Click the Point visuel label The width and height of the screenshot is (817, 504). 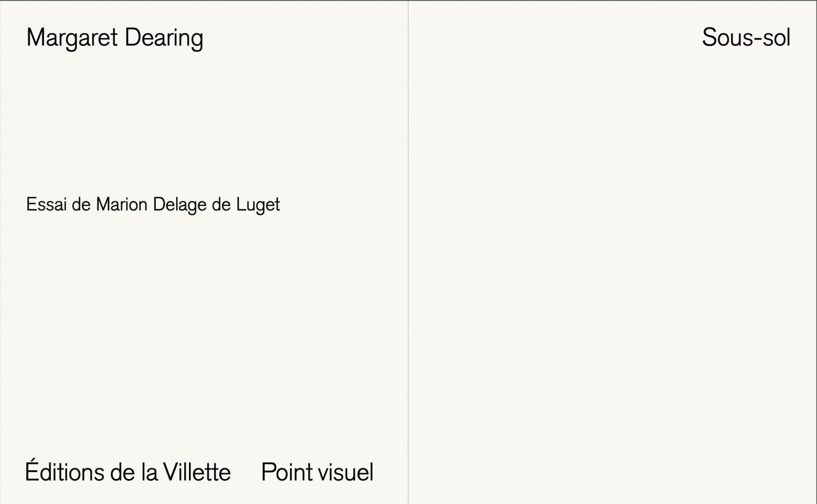click(x=317, y=472)
